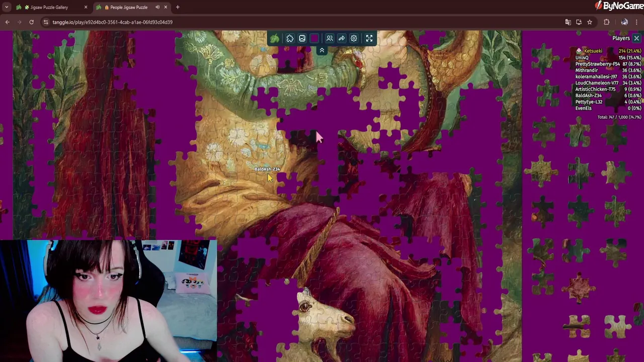The width and height of the screenshot is (644, 362).
Task: Bookmark this page with the star icon
Action: [590, 22]
